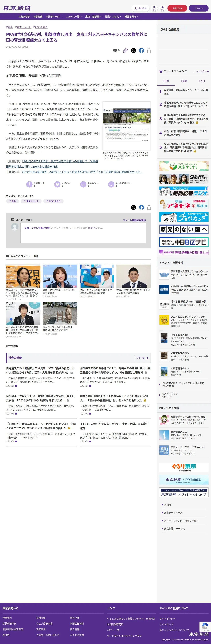211x644 pixels.
Task: Open the 設定 gear icon
Action: pyautogui.click(x=163, y=8)
